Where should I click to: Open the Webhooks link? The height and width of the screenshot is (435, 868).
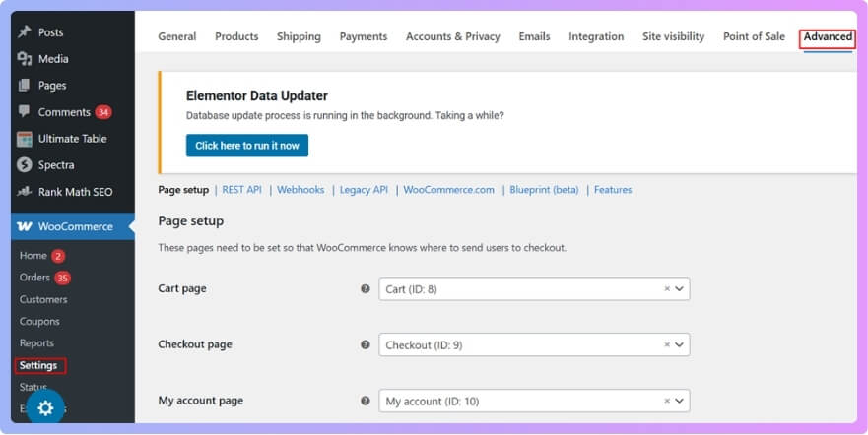pos(300,190)
